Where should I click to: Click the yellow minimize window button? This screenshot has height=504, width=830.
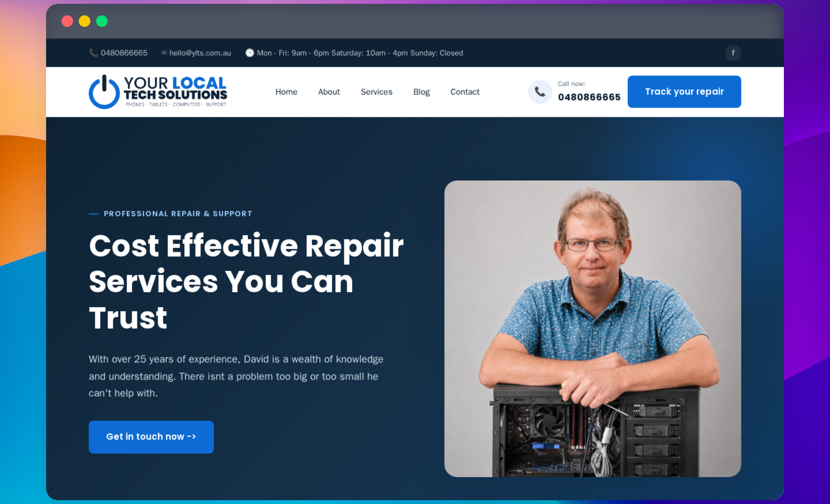pyautogui.click(x=85, y=21)
